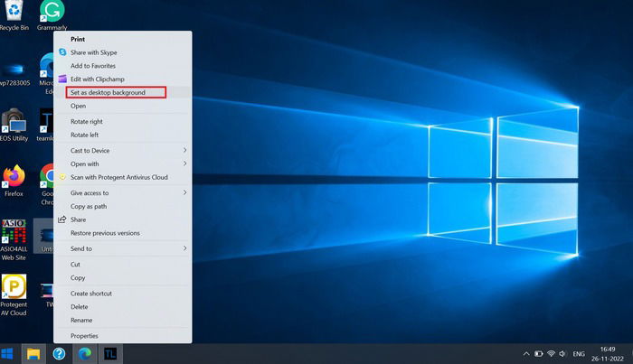Select the EOS Utility desktop icon
The image size is (633, 364).
coord(14,125)
